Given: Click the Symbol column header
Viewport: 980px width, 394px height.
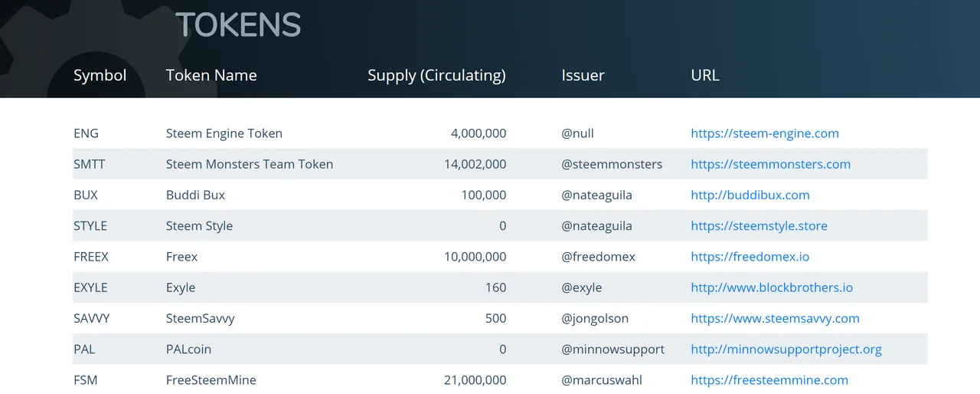Looking at the screenshot, I should [100, 75].
